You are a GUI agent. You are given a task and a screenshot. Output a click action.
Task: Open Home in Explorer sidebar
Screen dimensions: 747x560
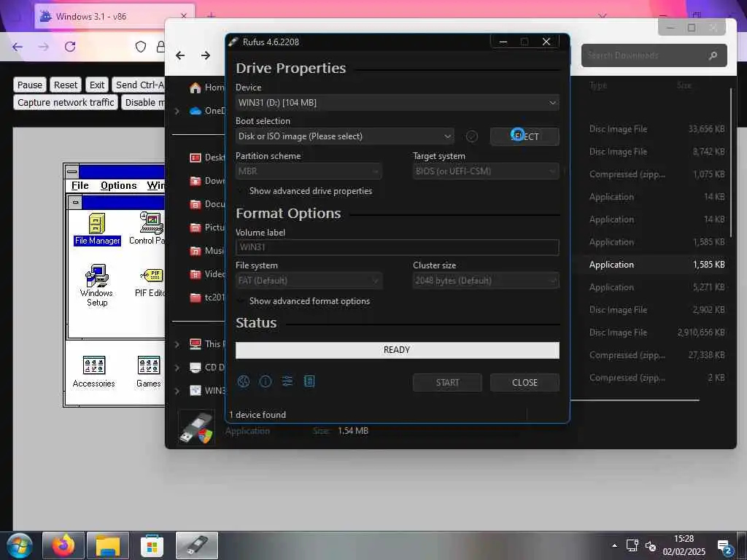(206, 87)
